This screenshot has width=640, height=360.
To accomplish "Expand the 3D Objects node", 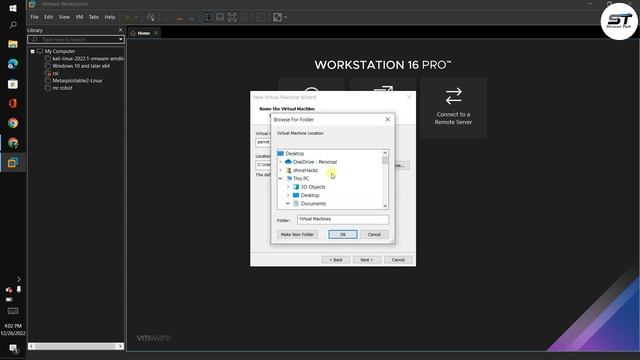I will 288,187.
